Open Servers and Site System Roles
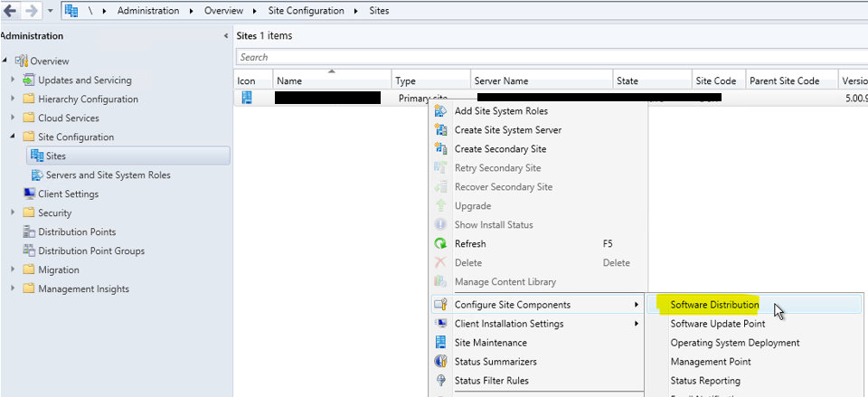868x397 pixels. [108, 175]
